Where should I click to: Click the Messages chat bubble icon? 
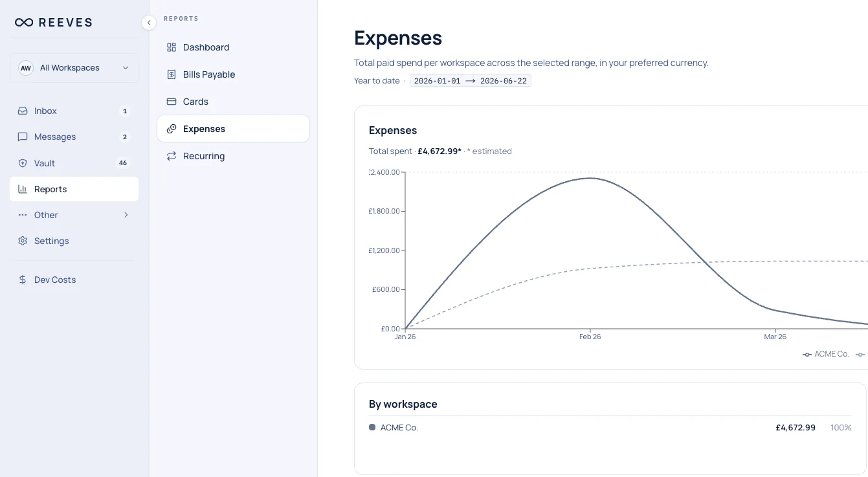tap(23, 137)
